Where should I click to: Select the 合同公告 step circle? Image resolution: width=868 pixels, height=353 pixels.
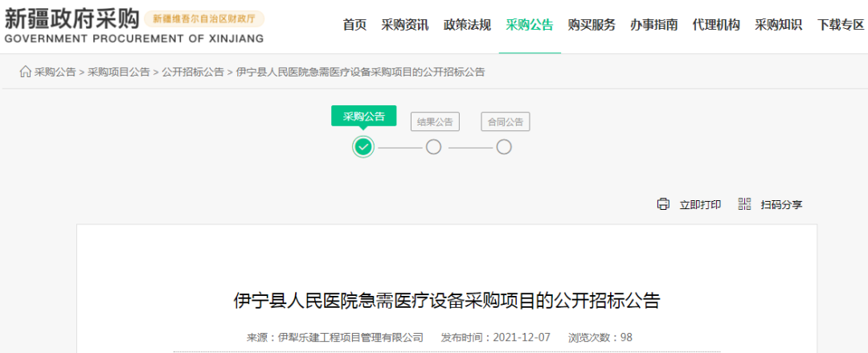pyautogui.click(x=504, y=147)
